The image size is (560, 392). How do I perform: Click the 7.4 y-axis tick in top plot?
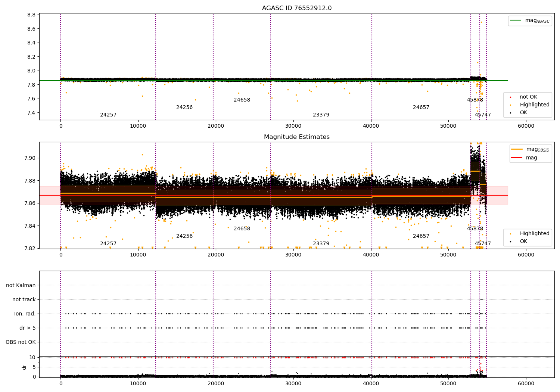(x=31, y=113)
